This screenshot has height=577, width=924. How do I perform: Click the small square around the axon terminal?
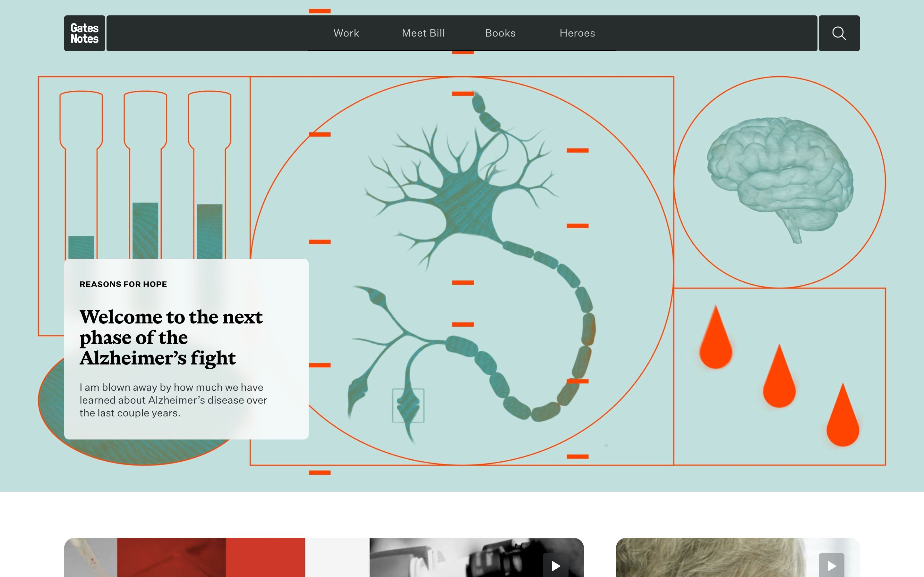408,405
